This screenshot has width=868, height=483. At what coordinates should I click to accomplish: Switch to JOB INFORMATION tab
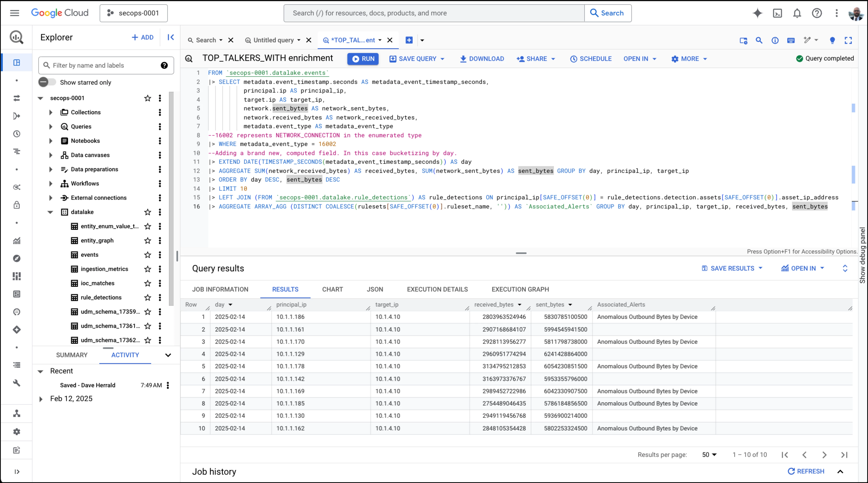coord(220,289)
